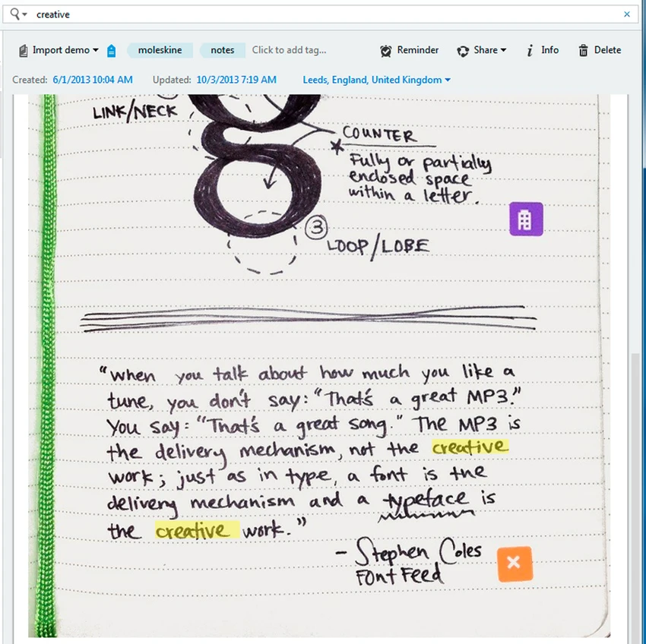
Task: Click the 'Click to add tag' field
Action: pyautogui.click(x=290, y=50)
